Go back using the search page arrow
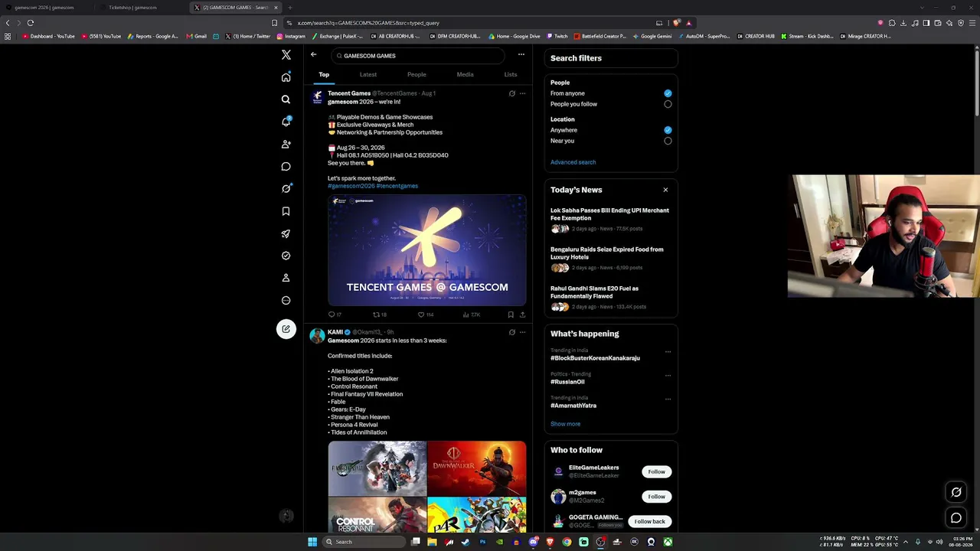980x551 pixels. pos(313,54)
